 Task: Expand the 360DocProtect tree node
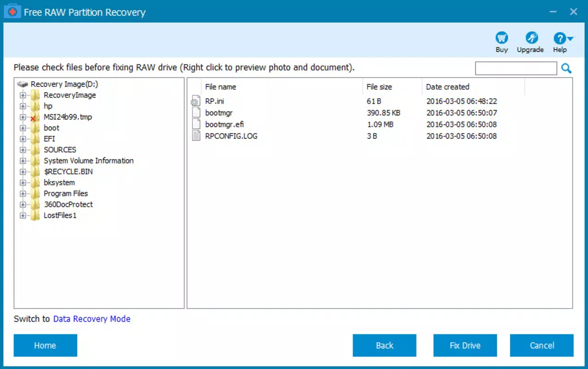click(23, 204)
